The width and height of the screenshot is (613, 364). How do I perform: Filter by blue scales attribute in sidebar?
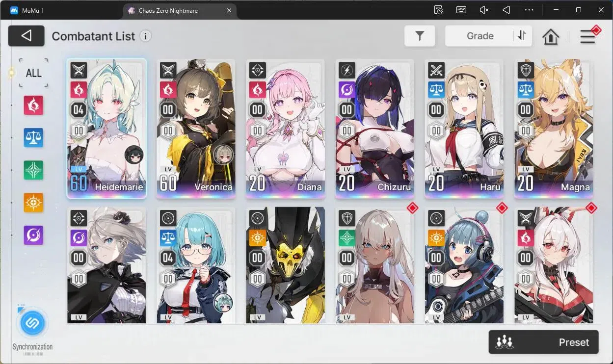click(33, 138)
